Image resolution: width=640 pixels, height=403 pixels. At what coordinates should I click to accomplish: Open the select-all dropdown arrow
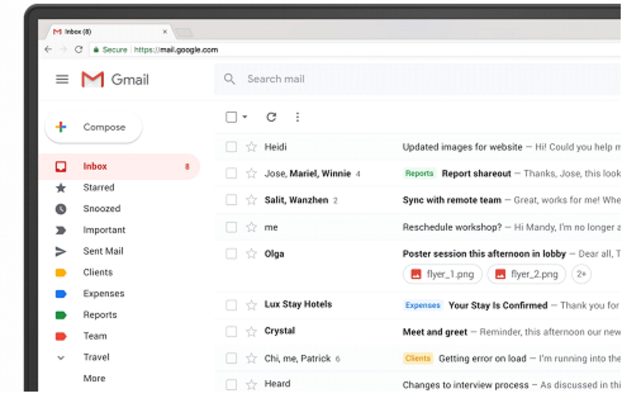pyautogui.click(x=245, y=117)
